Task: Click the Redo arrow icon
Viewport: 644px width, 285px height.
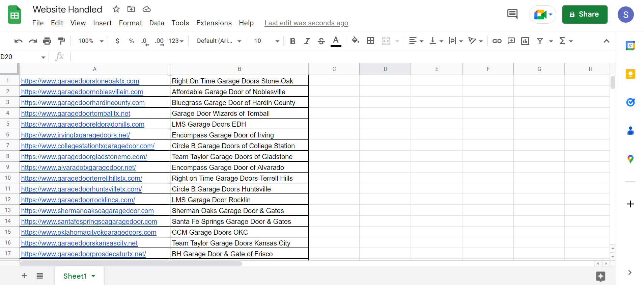Action: (x=33, y=41)
